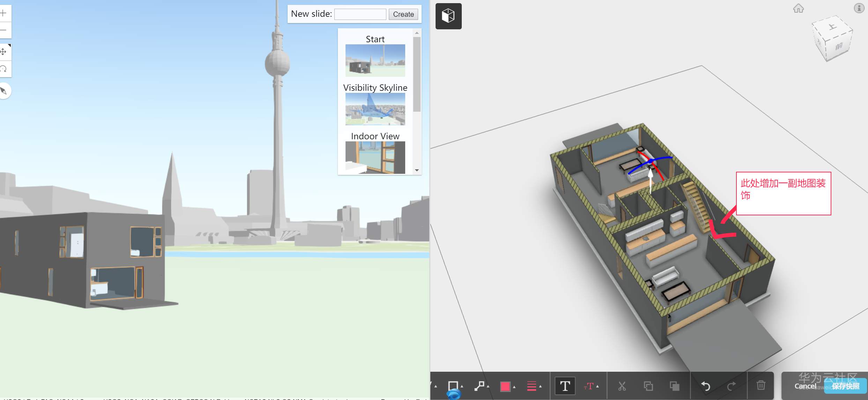
Task: Go to the home view
Action: click(x=798, y=8)
